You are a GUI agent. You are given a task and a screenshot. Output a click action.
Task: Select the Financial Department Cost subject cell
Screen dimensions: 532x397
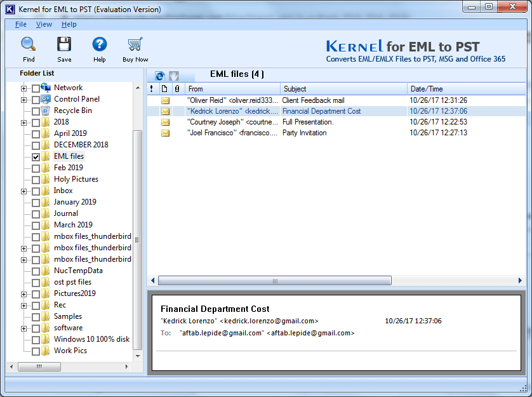[x=343, y=111]
